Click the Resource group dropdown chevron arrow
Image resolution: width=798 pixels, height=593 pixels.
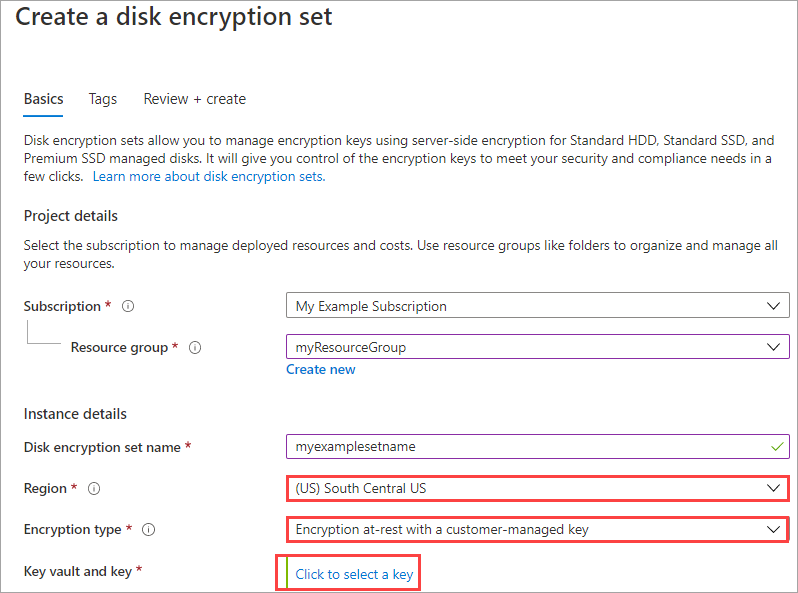772,347
